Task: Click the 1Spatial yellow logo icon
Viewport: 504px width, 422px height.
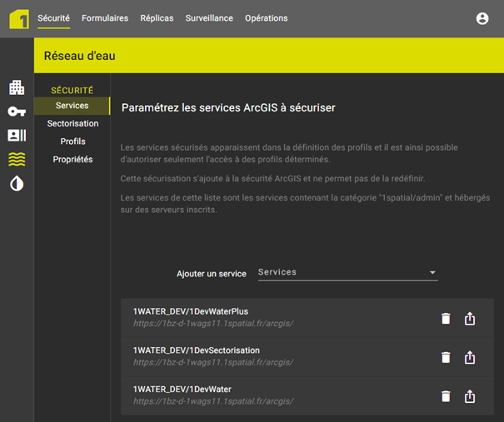Action: coord(18,18)
